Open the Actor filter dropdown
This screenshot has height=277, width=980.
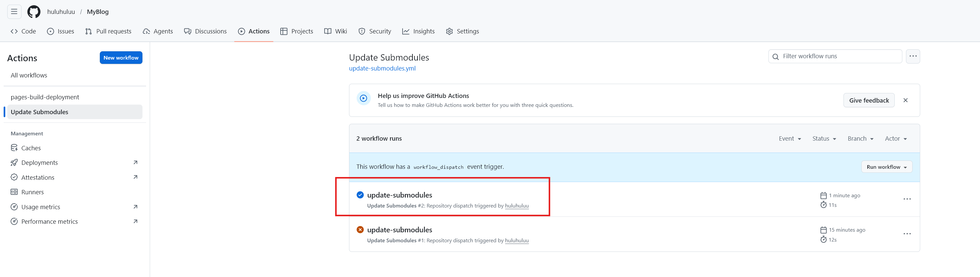[x=895, y=139]
